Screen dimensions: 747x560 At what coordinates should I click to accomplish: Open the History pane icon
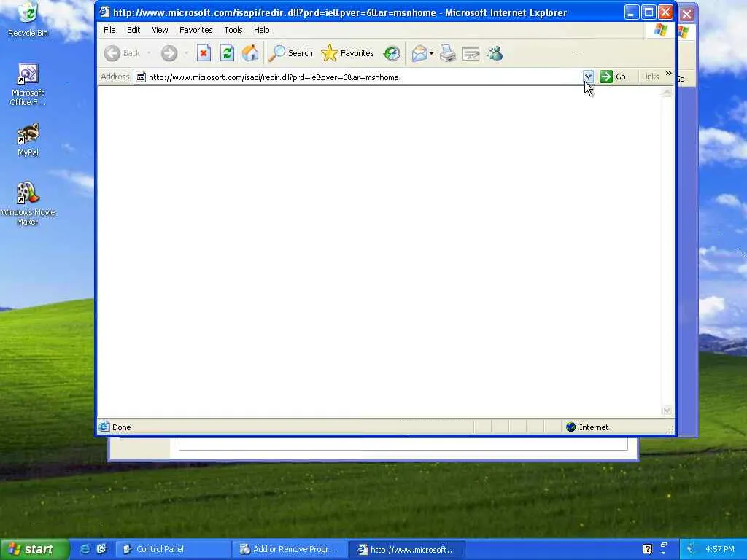coord(392,53)
